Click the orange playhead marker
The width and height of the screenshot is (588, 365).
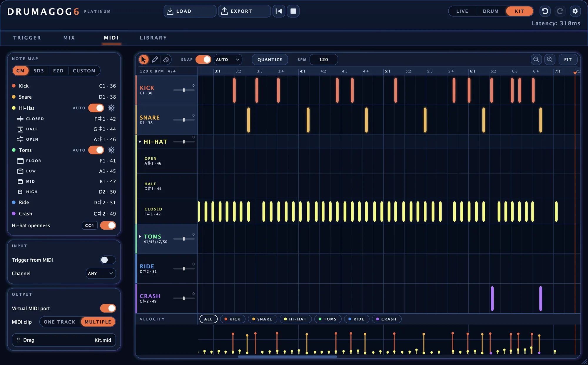pyautogui.click(x=575, y=73)
